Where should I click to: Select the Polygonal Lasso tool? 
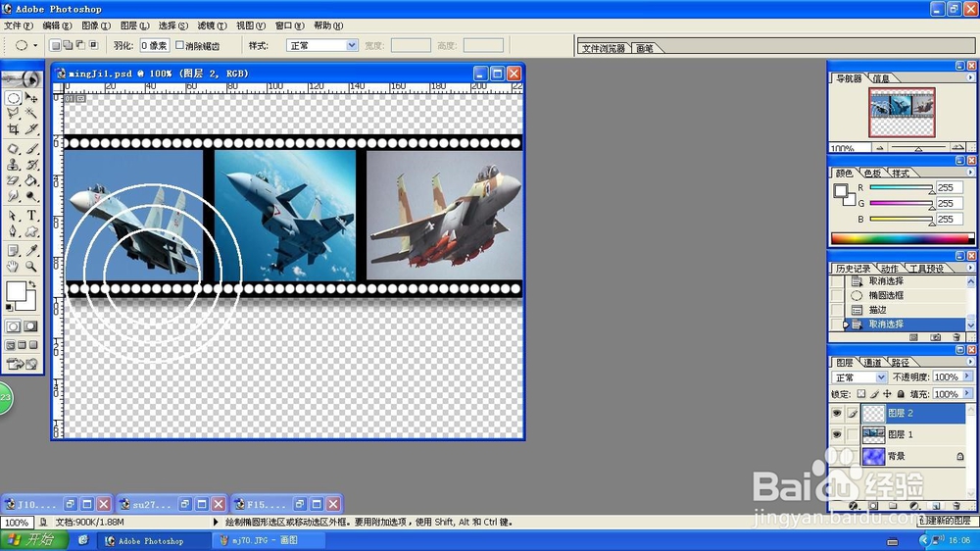pos(13,113)
